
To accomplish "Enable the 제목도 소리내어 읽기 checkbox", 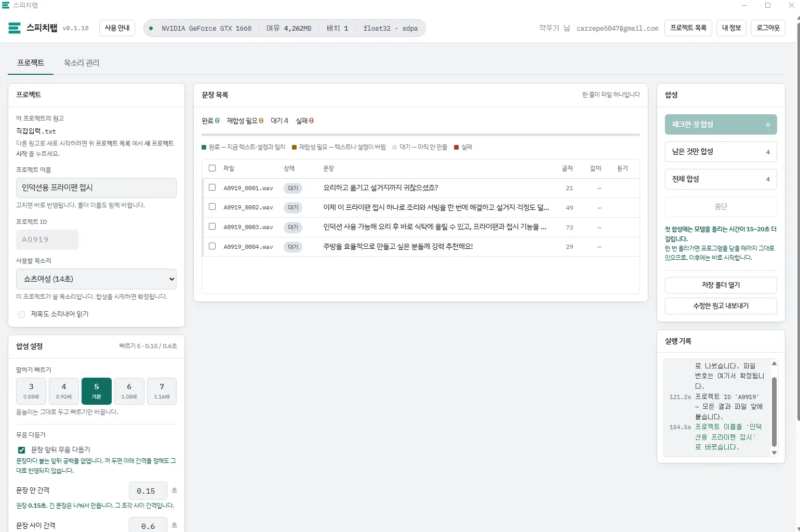I will (x=21, y=314).
